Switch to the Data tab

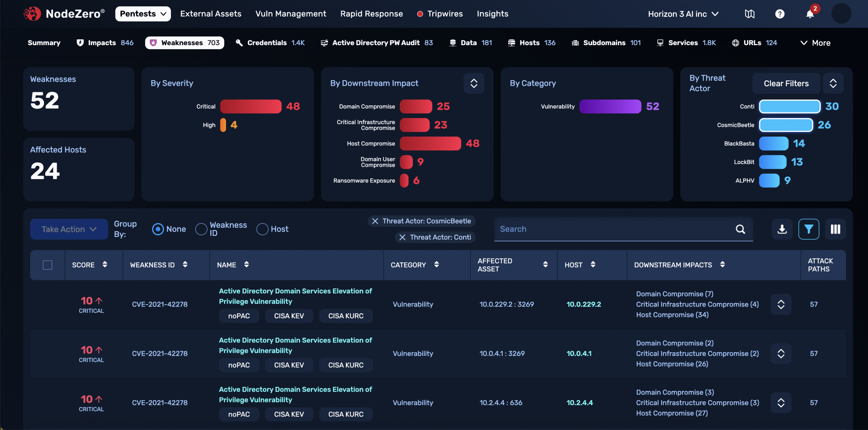(x=470, y=43)
